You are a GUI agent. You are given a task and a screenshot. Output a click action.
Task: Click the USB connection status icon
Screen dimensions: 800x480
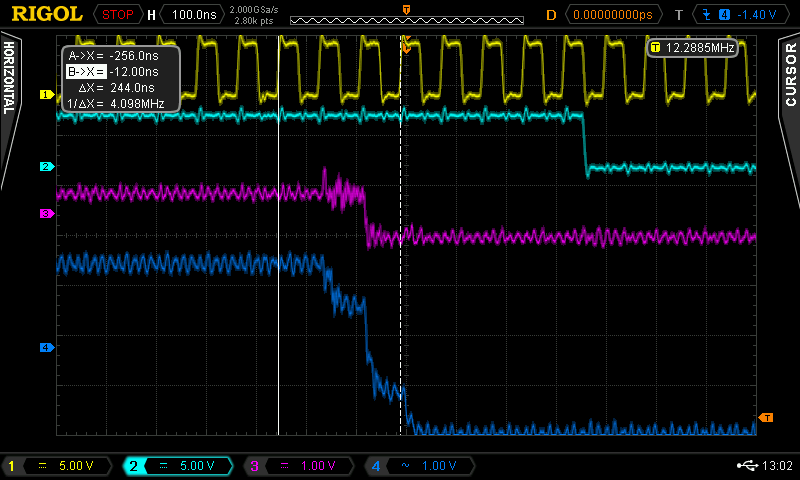747,465
